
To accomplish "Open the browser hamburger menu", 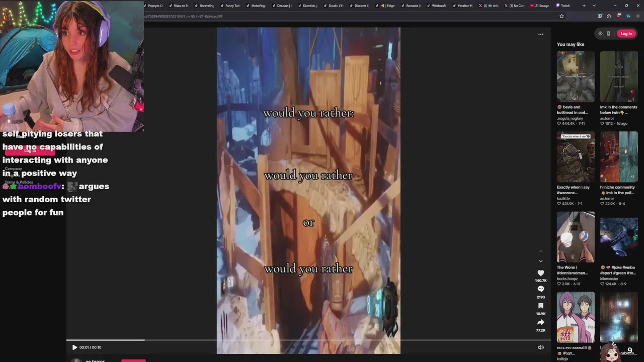I will (x=638, y=16).
